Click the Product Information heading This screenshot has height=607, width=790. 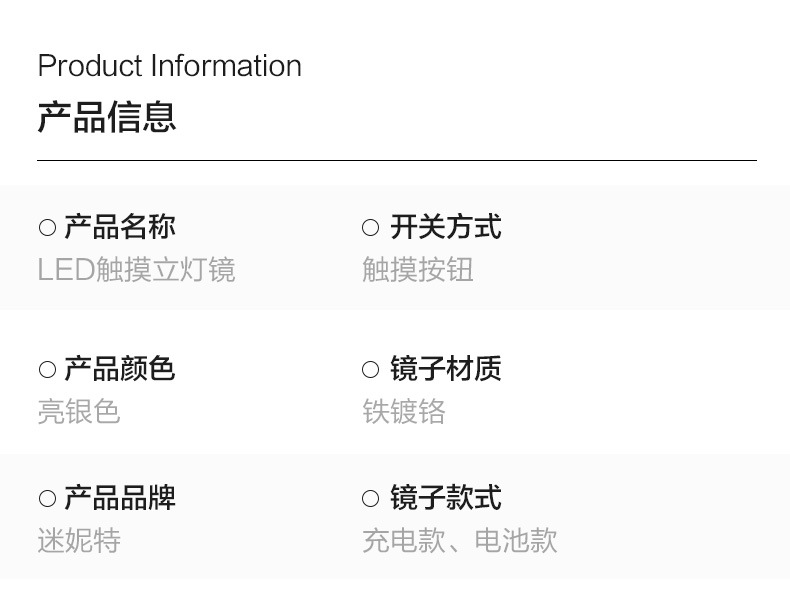tap(169, 66)
